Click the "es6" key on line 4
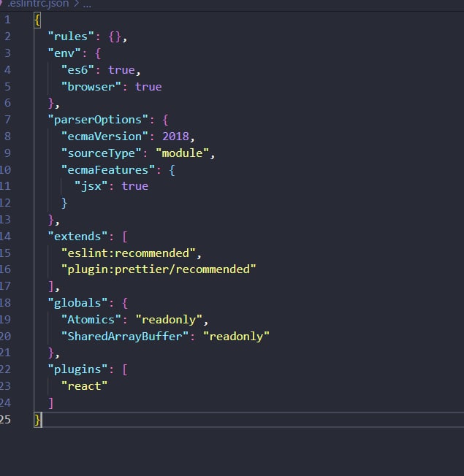 pyautogui.click(x=77, y=70)
